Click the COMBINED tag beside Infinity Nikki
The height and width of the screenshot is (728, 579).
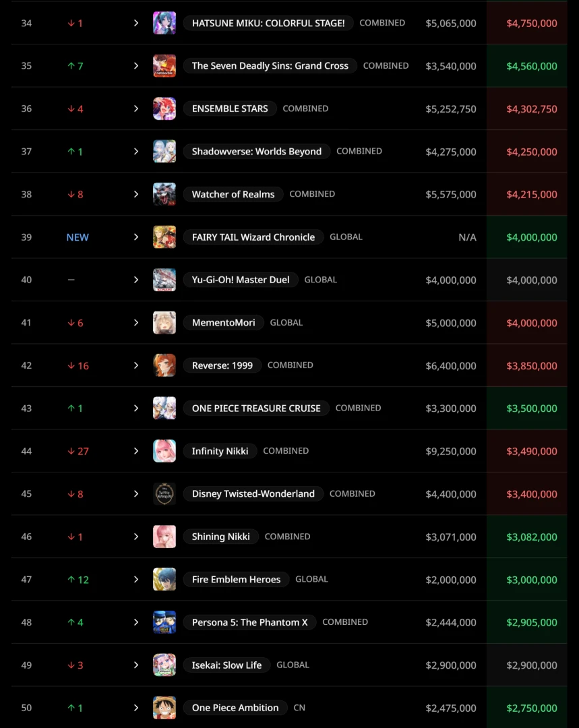point(286,451)
